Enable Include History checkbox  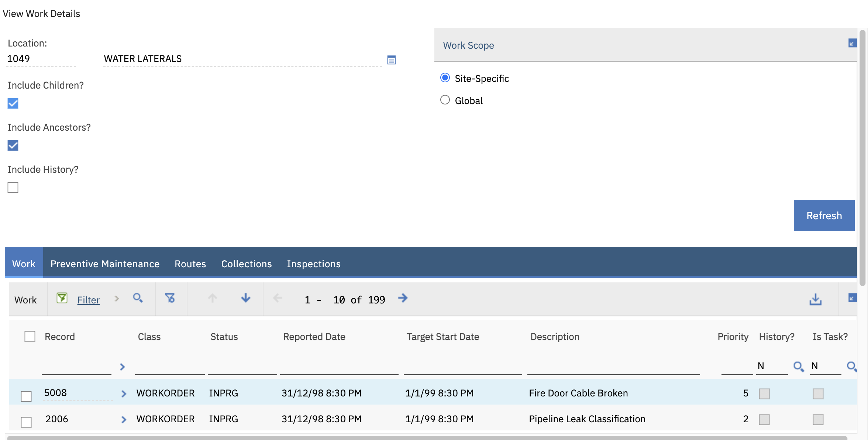coord(13,188)
